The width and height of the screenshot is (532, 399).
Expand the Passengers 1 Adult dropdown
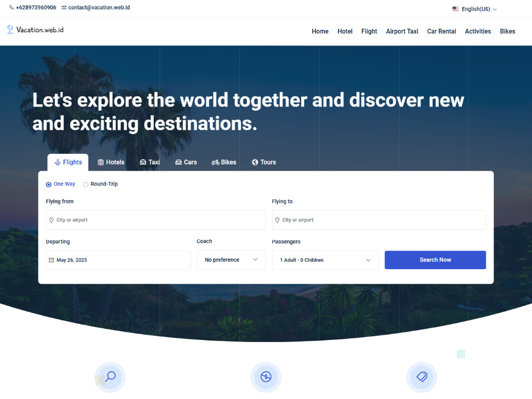point(325,260)
